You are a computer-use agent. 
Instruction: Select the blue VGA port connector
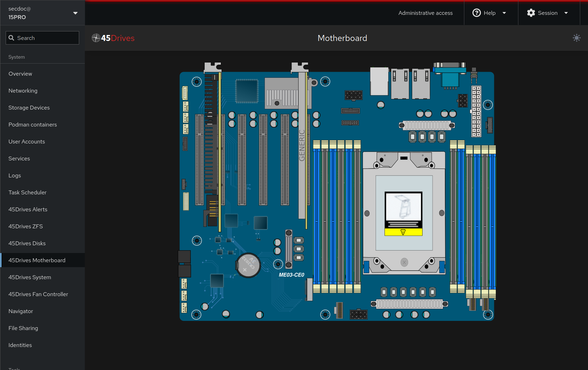tap(450, 76)
